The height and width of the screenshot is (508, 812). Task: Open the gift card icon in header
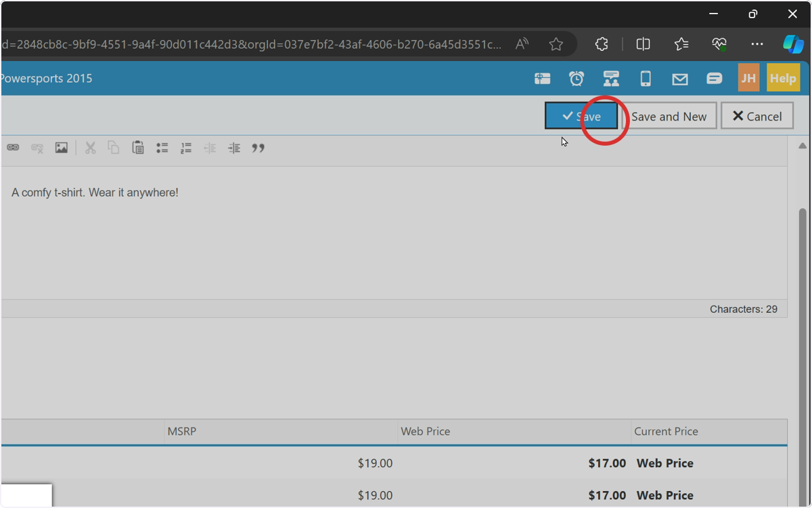coord(543,79)
